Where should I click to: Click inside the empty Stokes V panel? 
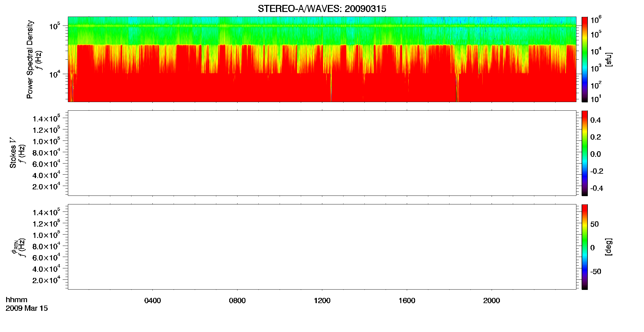[322, 153]
